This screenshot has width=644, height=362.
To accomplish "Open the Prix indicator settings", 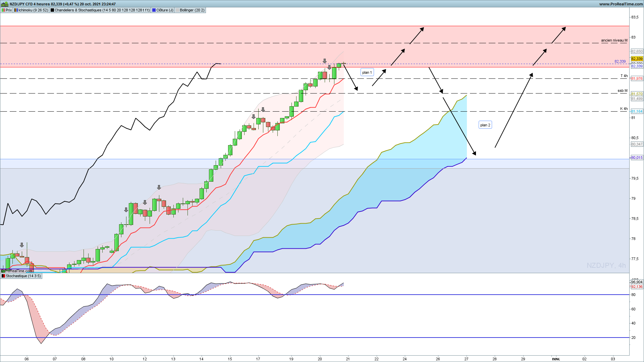I will (x=7, y=10).
